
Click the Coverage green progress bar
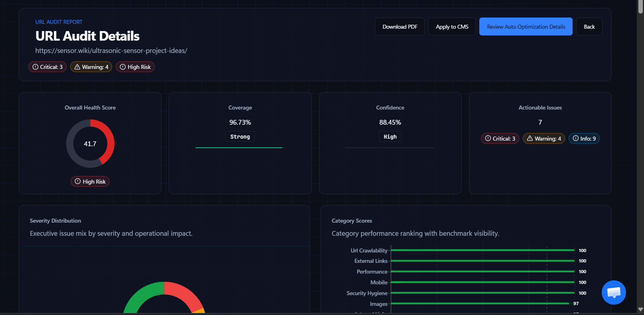(x=239, y=148)
